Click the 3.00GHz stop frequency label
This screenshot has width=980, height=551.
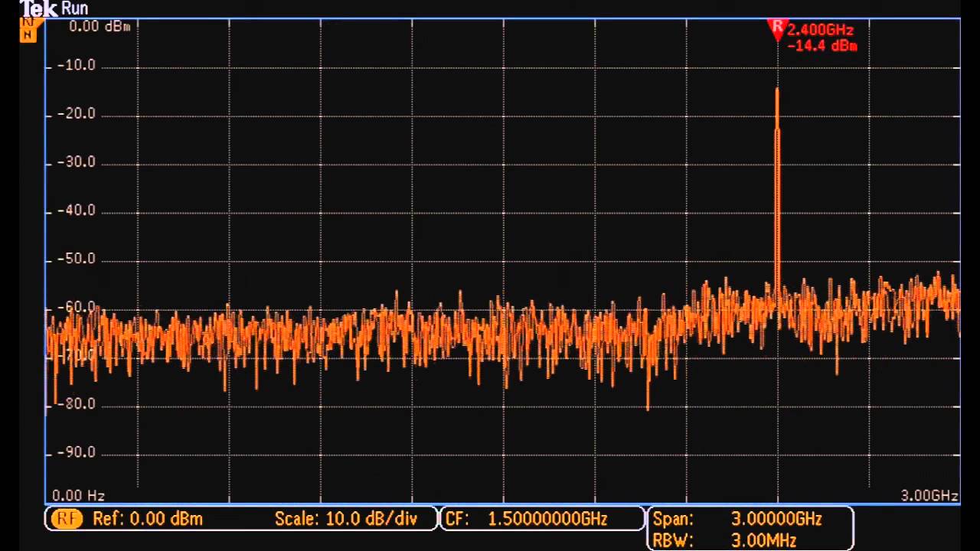(929, 496)
